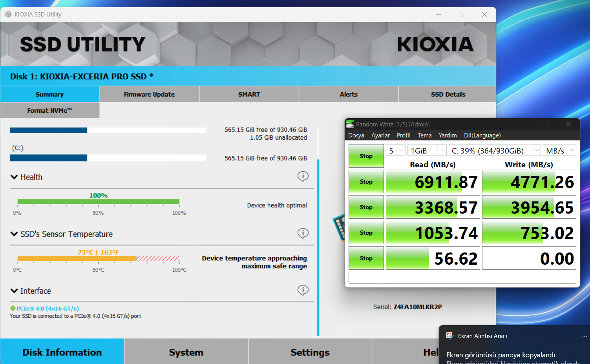Viewport: 590px width, 364px height.
Task: Click the PCIe 4.0 (4x16 GT/s) link
Action: pos(47,309)
